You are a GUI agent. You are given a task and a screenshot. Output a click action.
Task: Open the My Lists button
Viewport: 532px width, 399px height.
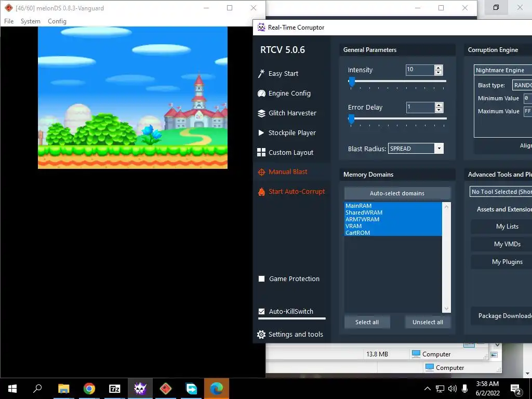[501, 227]
